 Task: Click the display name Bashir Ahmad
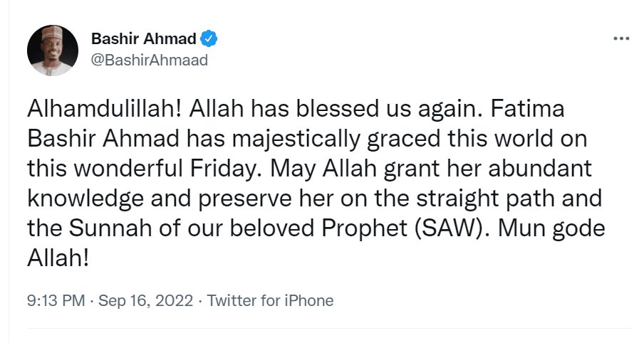click(x=144, y=37)
